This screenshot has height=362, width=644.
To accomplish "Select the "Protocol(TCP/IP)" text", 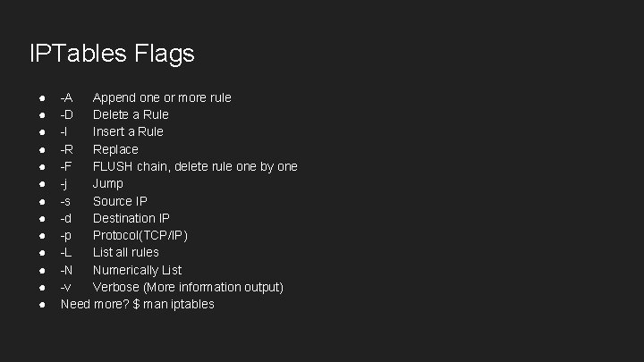I will (x=140, y=235).
